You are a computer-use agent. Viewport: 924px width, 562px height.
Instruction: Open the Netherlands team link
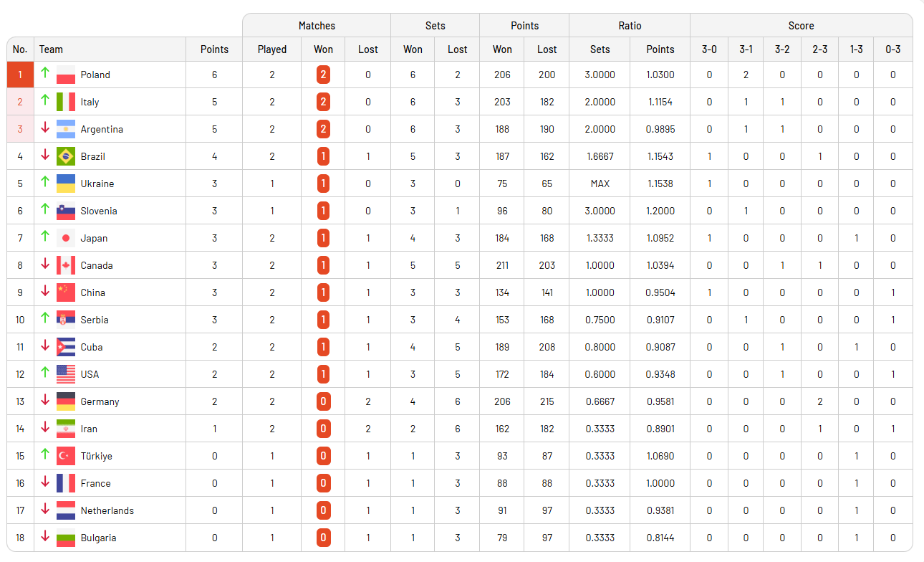pyautogui.click(x=107, y=510)
